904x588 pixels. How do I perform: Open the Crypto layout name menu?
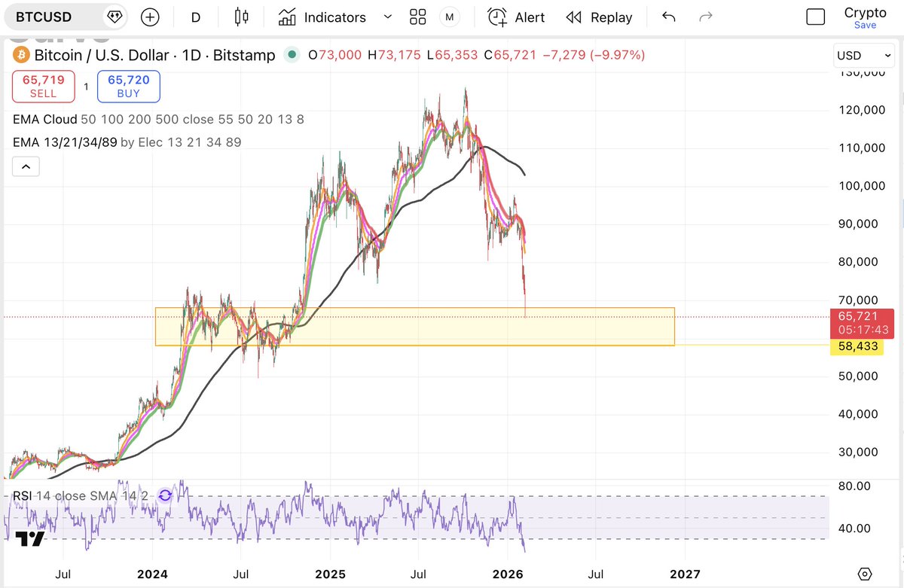pyautogui.click(x=865, y=12)
